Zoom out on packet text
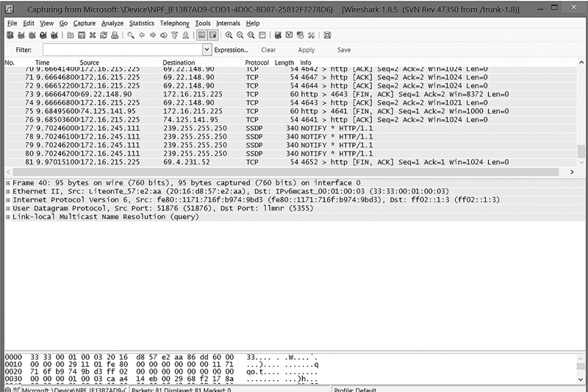 [x=240, y=35]
